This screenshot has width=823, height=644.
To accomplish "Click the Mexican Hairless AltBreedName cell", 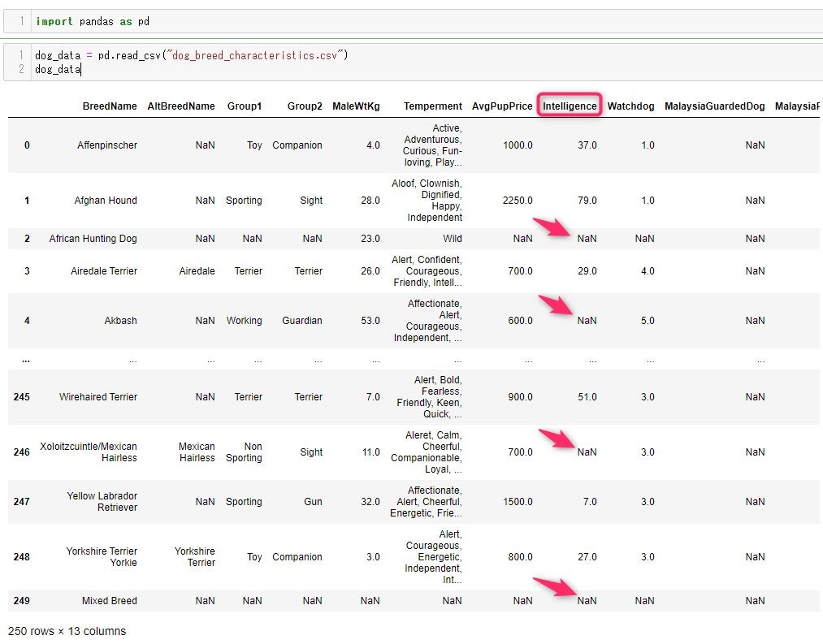I will pyautogui.click(x=197, y=452).
